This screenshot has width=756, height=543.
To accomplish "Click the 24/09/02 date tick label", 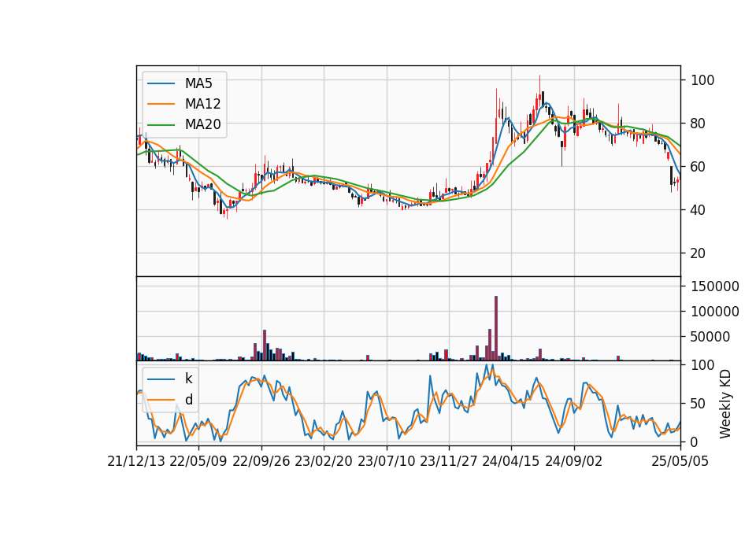I will coord(574,461).
